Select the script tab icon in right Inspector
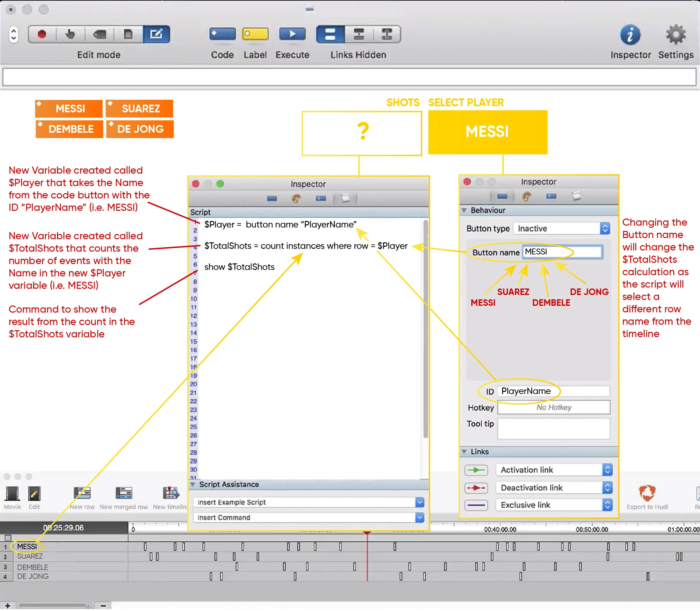The width and height of the screenshot is (700, 611). pos(576,196)
